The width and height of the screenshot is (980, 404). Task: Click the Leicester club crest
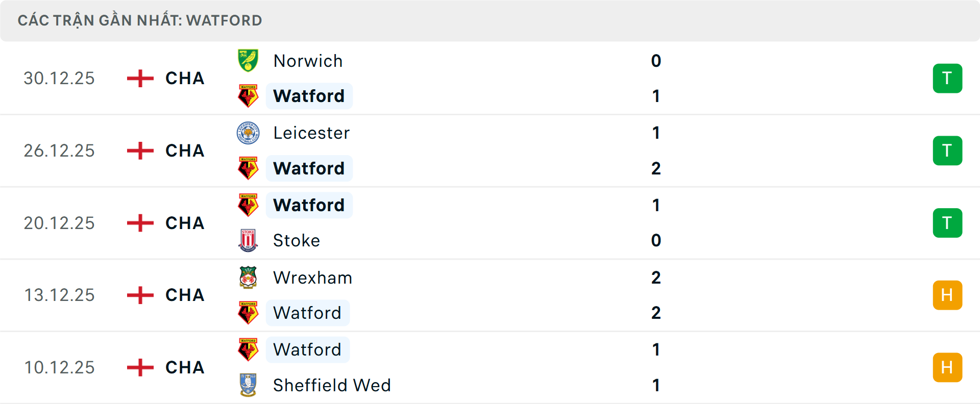248,133
